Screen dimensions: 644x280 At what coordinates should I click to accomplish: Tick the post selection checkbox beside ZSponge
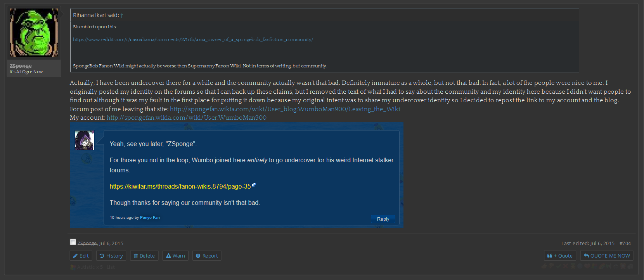(73, 242)
